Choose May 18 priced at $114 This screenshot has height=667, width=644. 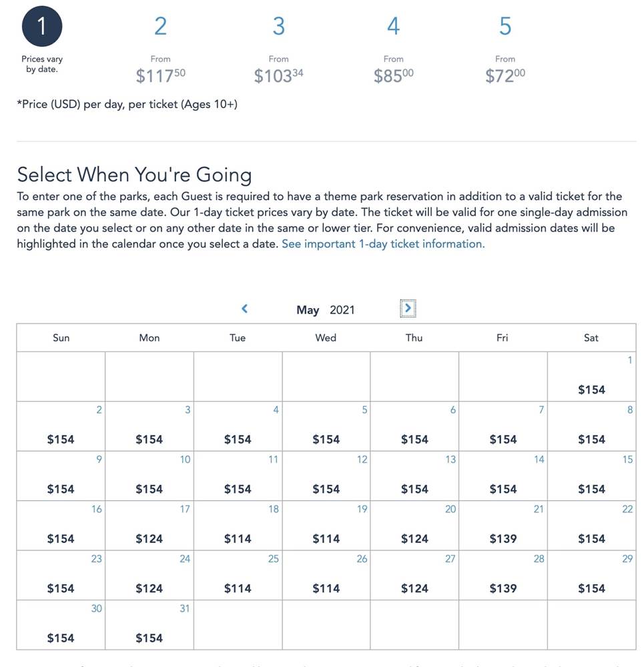pos(238,526)
